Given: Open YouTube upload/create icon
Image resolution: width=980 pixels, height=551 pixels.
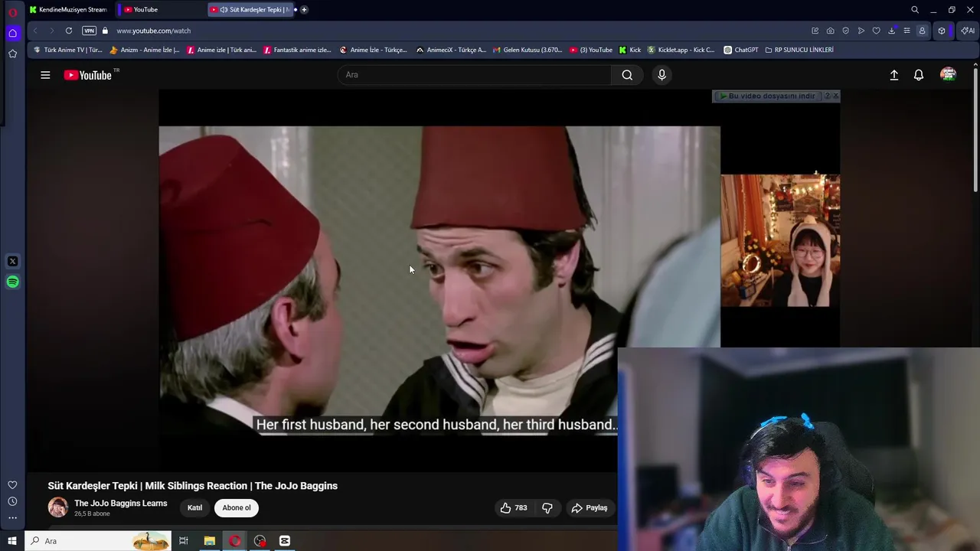Looking at the screenshot, I should point(893,75).
